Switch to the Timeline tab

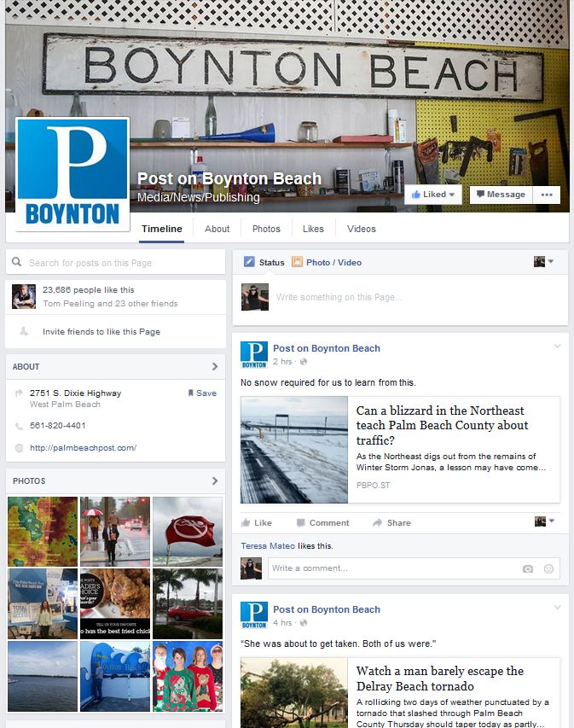(x=161, y=229)
